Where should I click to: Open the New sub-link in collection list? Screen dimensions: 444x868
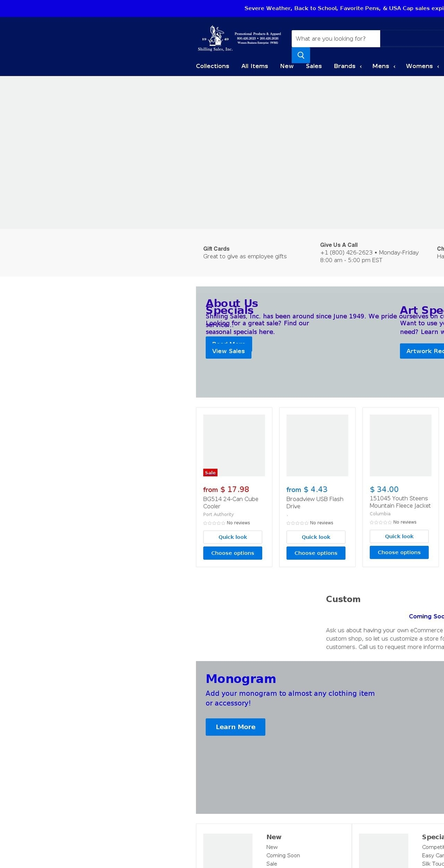272,847
